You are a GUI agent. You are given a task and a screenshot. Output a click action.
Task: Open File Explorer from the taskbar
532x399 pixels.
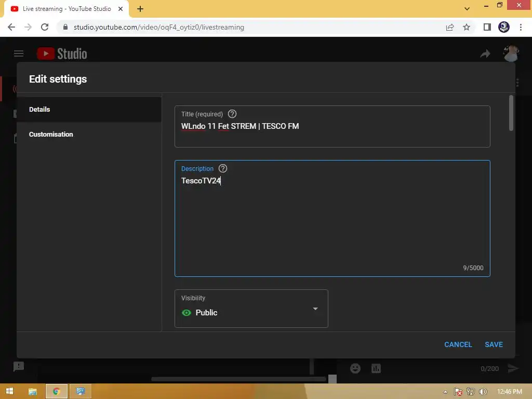click(x=33, y=391)
